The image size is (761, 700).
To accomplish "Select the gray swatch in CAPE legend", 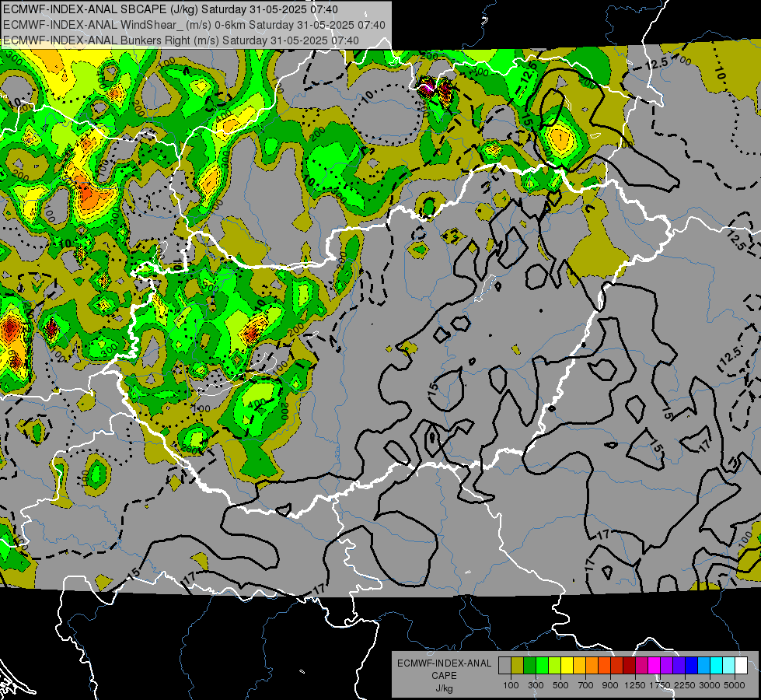I will [x=504, y=665].
